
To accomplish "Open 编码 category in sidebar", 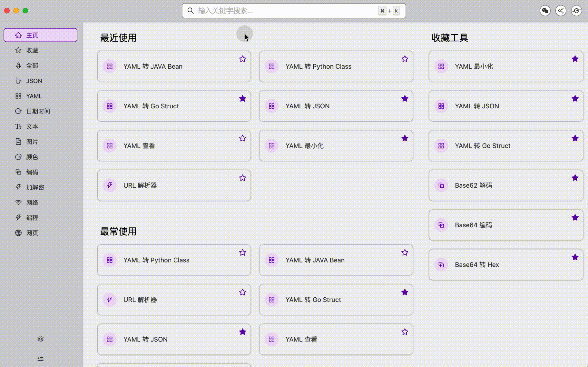I will [x=41, y=172].
